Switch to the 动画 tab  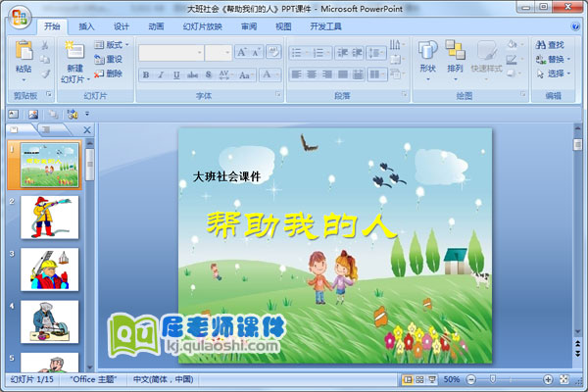[156, 26]
